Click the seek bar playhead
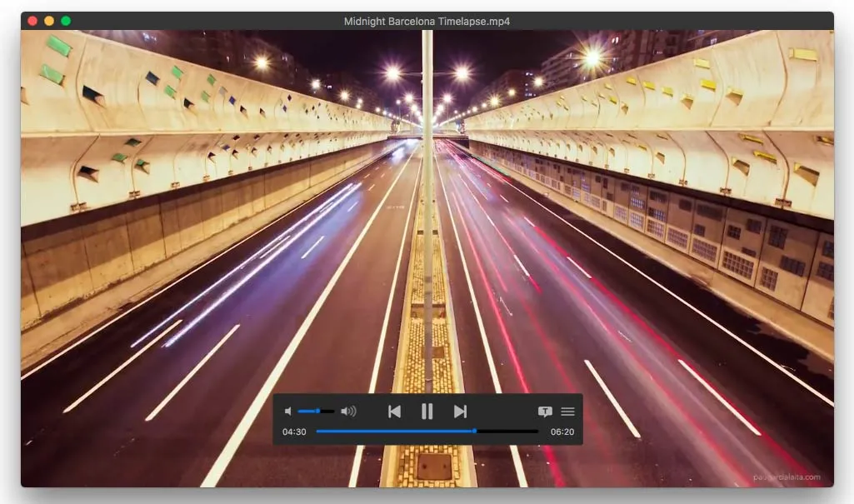854x504 pixels. [473, 432]
